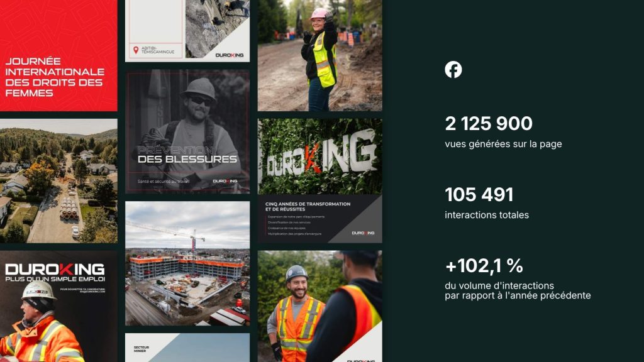Click the Duroking logo on the Abitibi-Témiscamingue card
Viewport: 644px width, 362px height.
pyautogui.click(x=230, y=55)
